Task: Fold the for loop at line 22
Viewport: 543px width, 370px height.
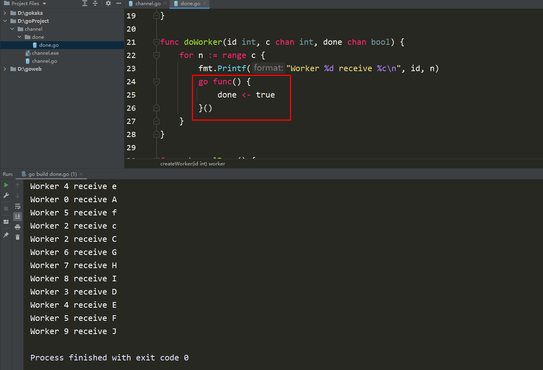Action: 156,55
